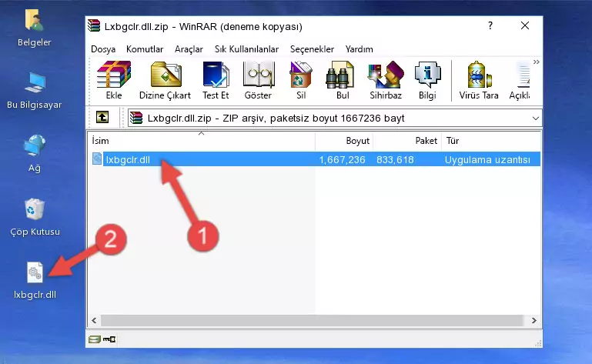
Task: Open the Araçlar menu
Action: (189, 49)
